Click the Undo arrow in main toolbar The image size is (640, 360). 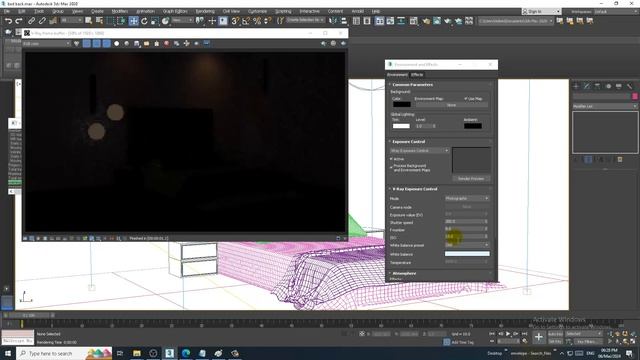coord(9,21)
